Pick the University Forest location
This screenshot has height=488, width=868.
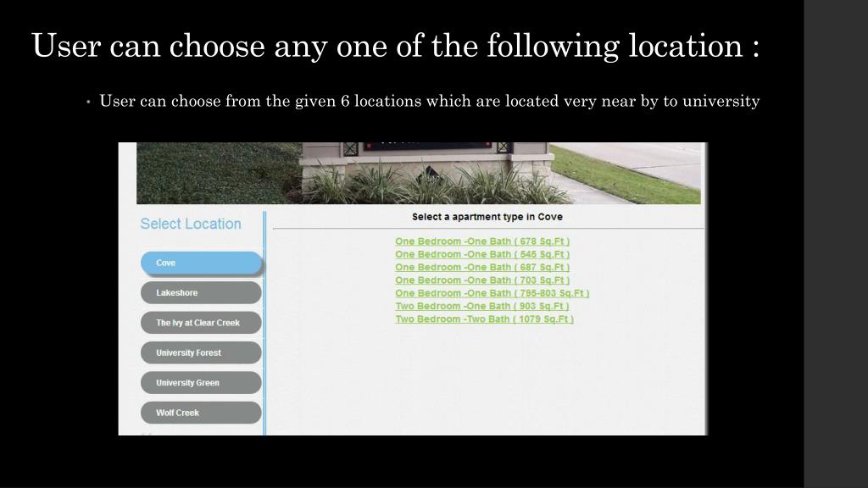coord(201,352)
